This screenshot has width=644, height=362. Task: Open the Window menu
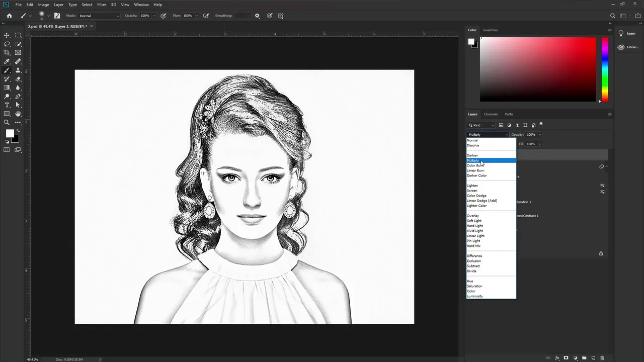(141, 5)
